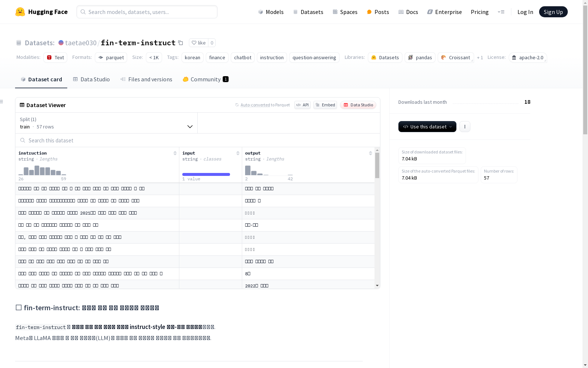Expand the Split train dropdown
The height and width of the screenshot is (368, 588).
tap(107, 123)
